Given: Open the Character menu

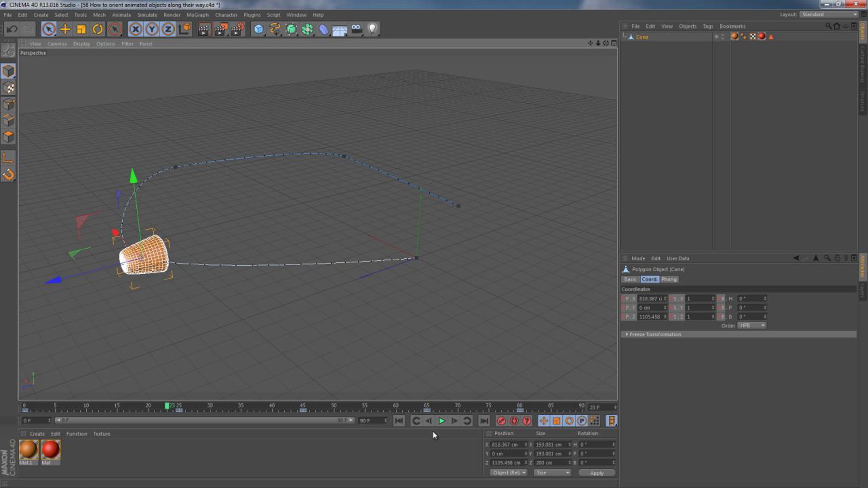Looking at the screenshot, I should coord(226,15).
